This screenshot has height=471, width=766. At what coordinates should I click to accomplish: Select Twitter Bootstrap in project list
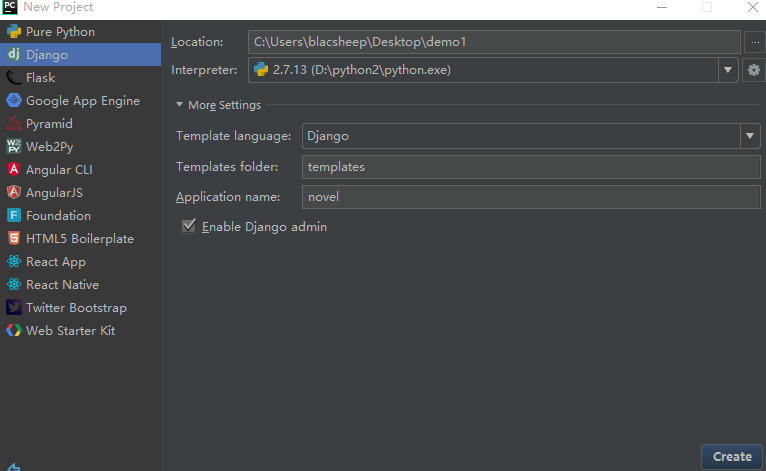(76, 308)
